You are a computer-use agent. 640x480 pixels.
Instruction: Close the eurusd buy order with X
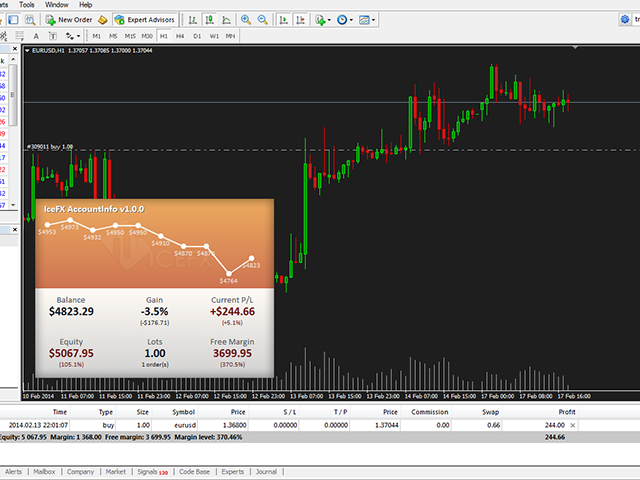point(573,425)
